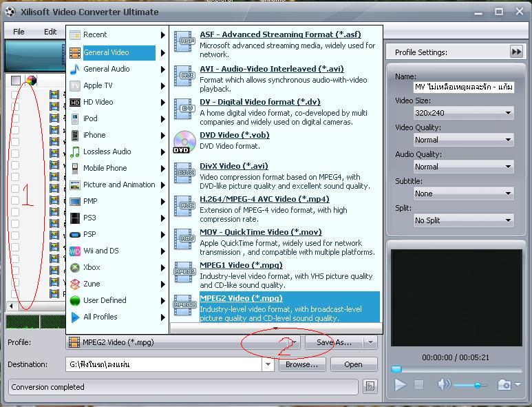Select the DV format film icon
The width and height of the screenshot is (532, 407).
(x=184, y=109)
